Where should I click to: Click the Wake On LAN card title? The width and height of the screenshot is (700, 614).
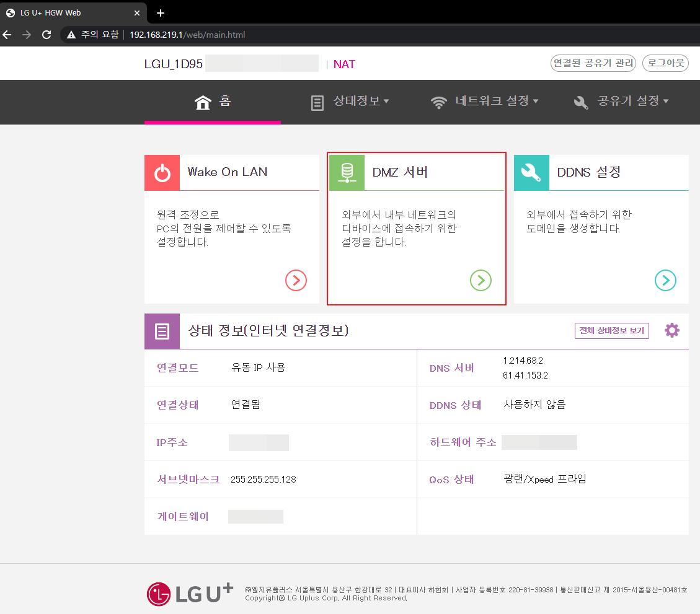(x=227, y=172)
